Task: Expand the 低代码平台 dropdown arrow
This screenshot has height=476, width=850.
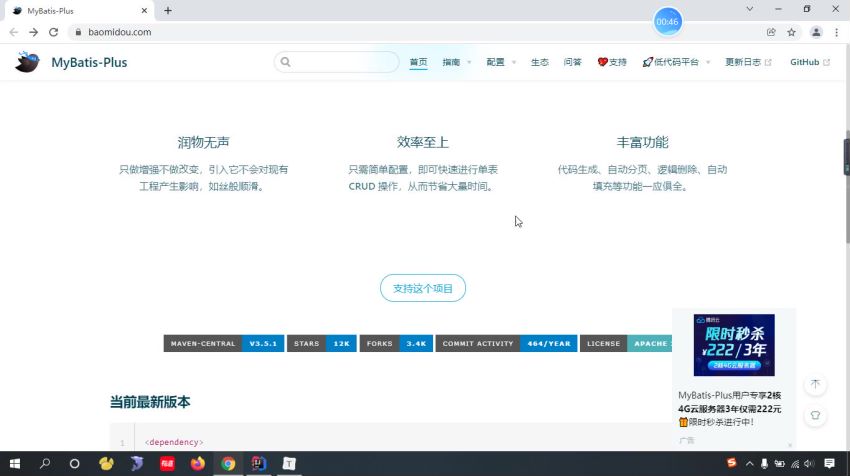Action: [708, 62]
